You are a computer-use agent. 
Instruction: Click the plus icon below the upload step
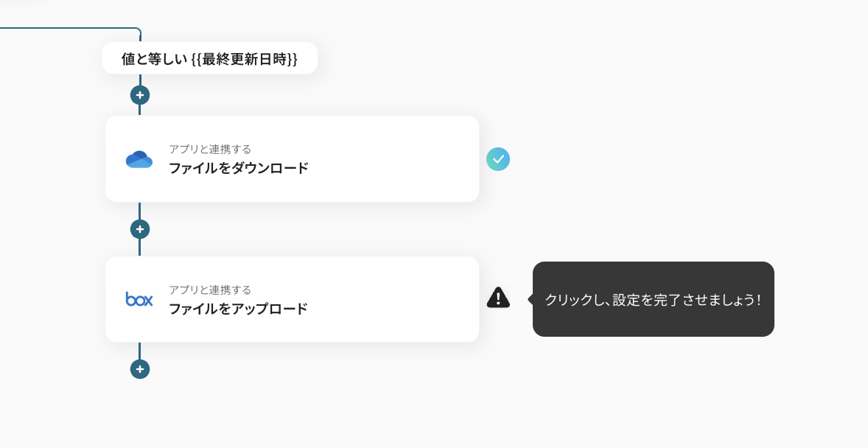click(139, 369)
